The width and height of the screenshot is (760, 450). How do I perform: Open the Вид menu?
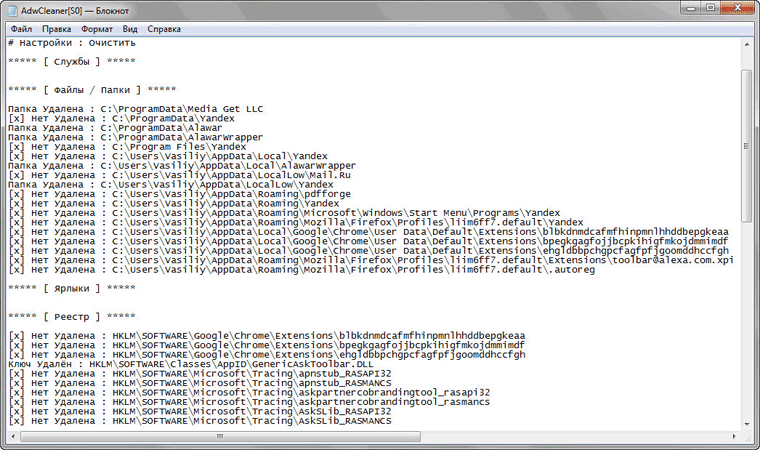pyautogui.click(x=130, y=29)
